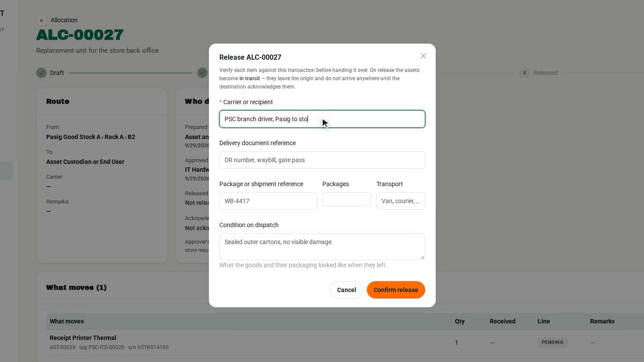Viewport: 644px width, 362px height.
Task: Click the Draft step checkmark icon
Action: click(41, 73)
